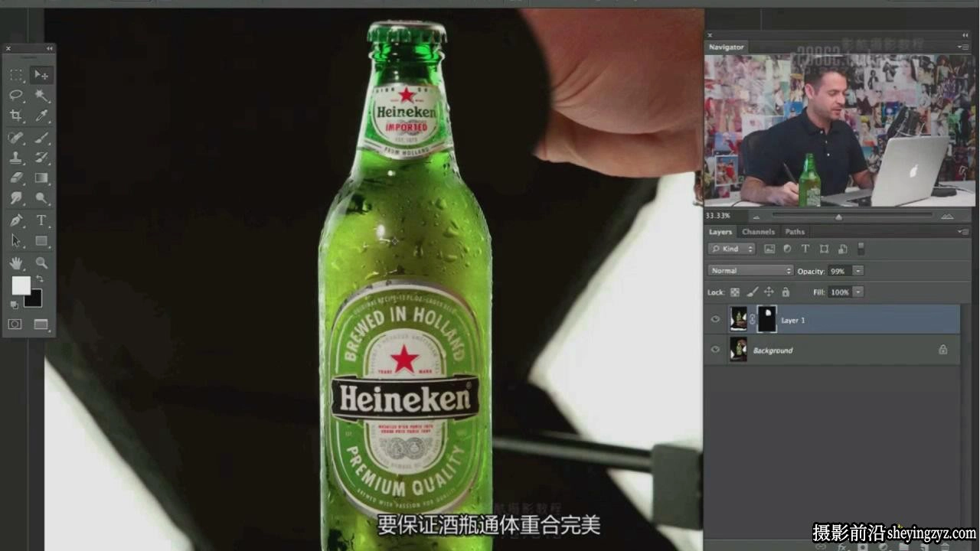Screen dimensions: 980x551
Task: Select the Pen tool
Action: [x=16, y=220]
